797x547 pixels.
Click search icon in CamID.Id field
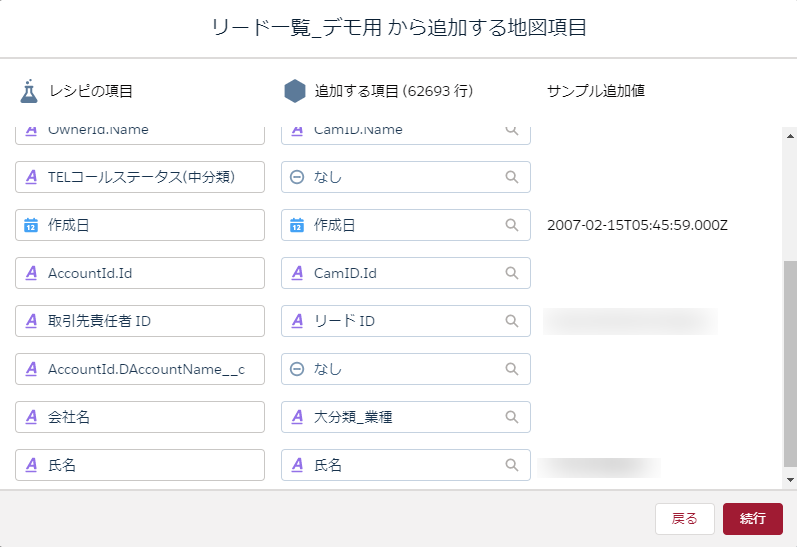click(x=511, y=273)
